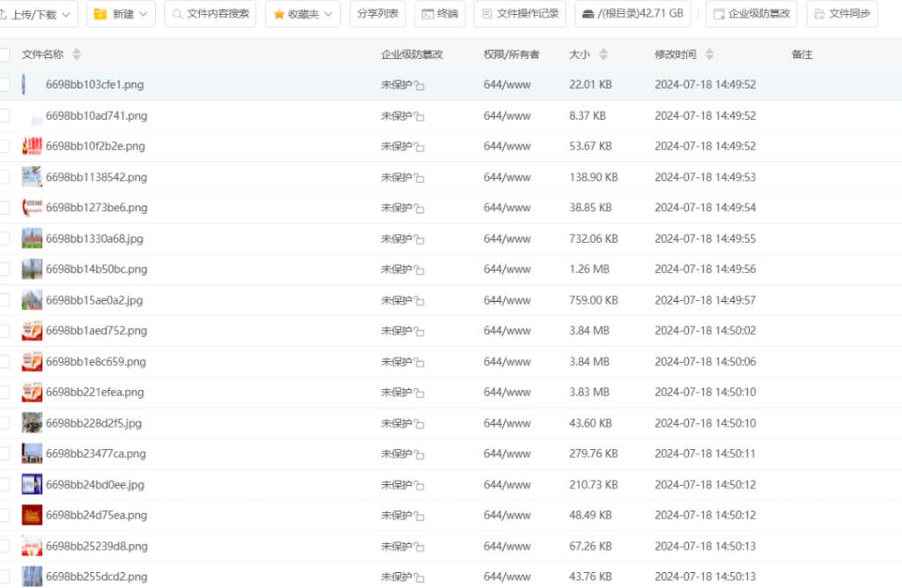The width and height of the screenshot is (902, 588).
Task: Select checkbox for 6698bb228d2f5.jpg
Action: [x=4, y=423]
